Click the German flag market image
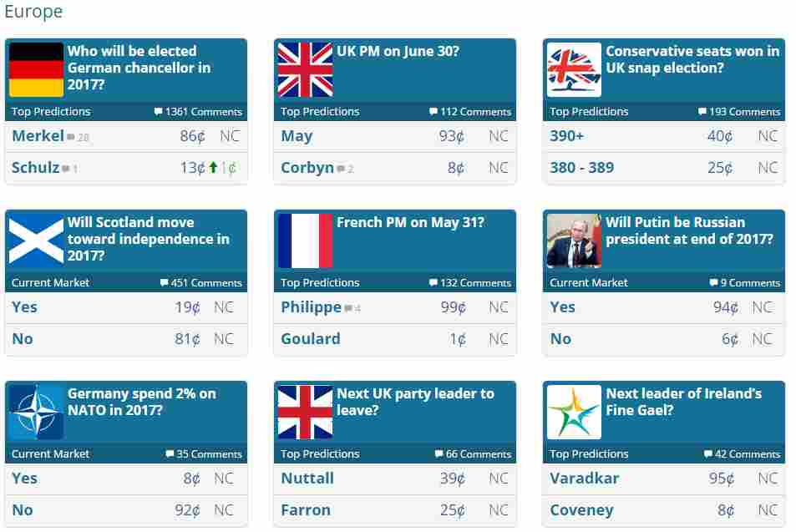The width and height of the screenshot is (796, 532). pos(36,69)
